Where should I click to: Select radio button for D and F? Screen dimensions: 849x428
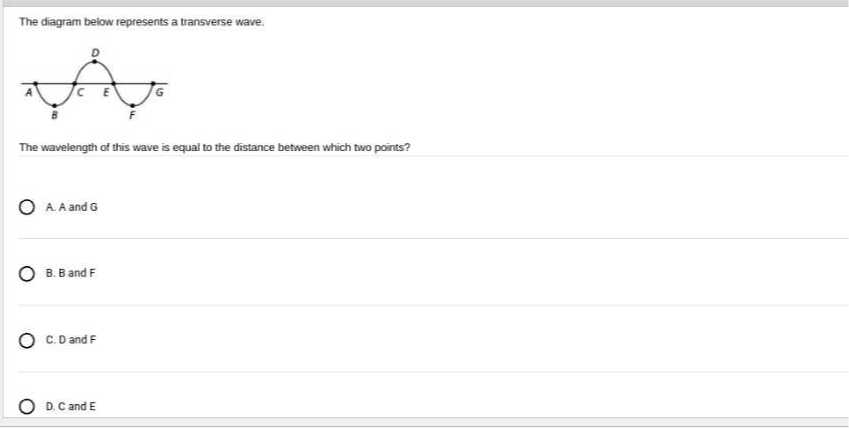tap(27, 340)
